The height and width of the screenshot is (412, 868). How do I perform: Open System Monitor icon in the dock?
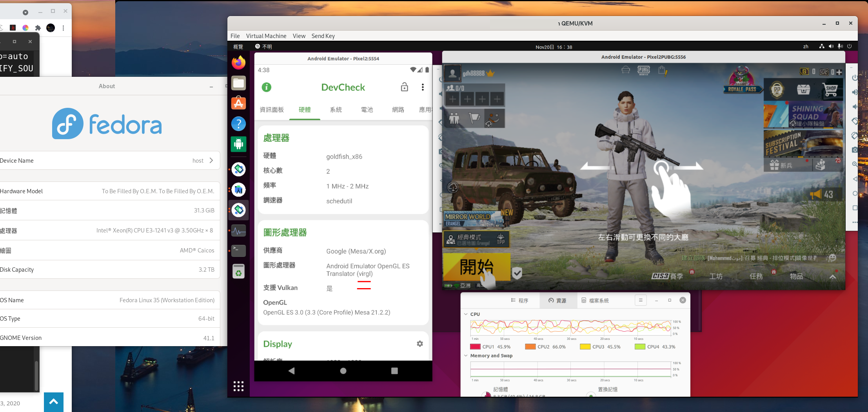(238, 231)
